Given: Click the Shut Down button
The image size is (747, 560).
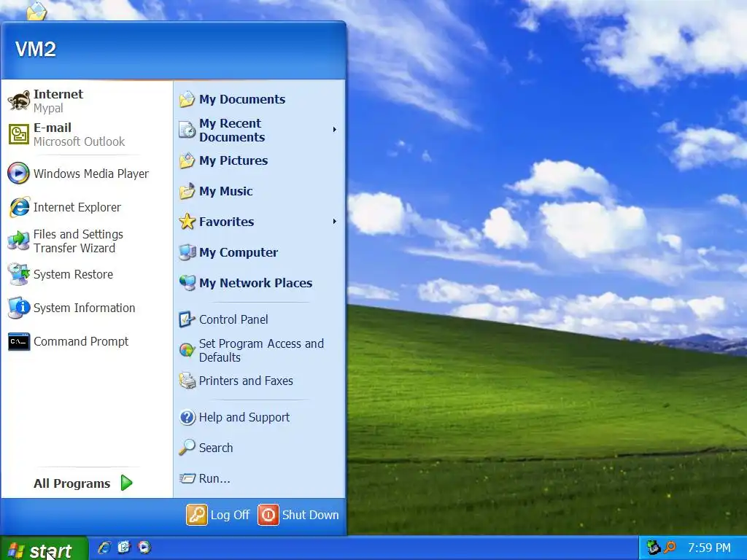Looking at the screenshot, I should tap(298, 515).
